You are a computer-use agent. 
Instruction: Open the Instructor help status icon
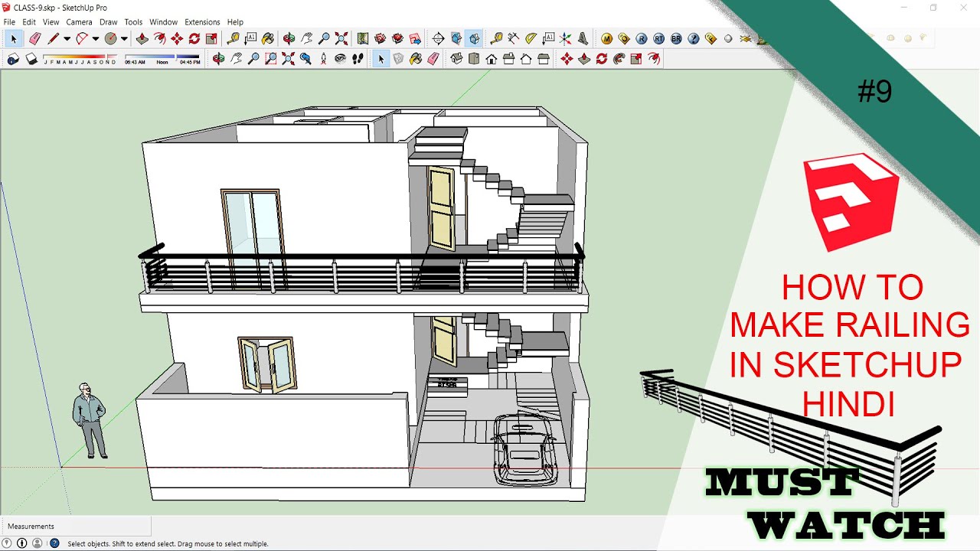pos(54,543)
